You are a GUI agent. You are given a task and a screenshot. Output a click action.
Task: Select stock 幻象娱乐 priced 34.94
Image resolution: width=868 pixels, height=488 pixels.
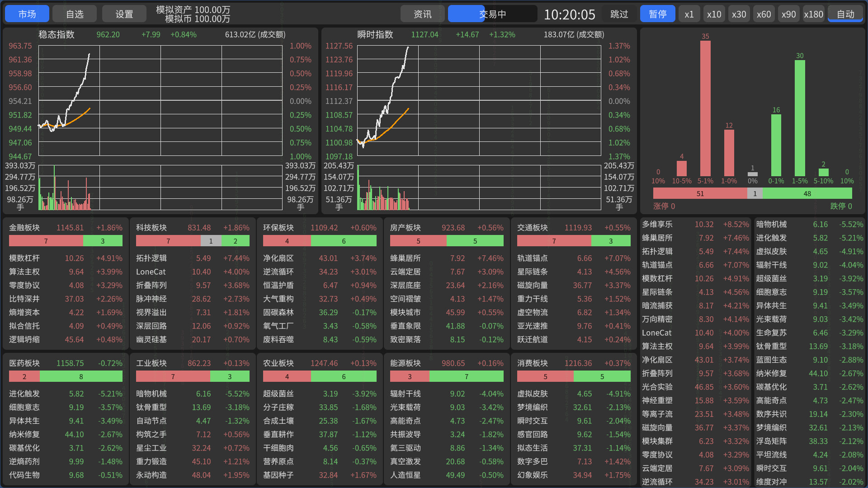(x=574, y=475)
